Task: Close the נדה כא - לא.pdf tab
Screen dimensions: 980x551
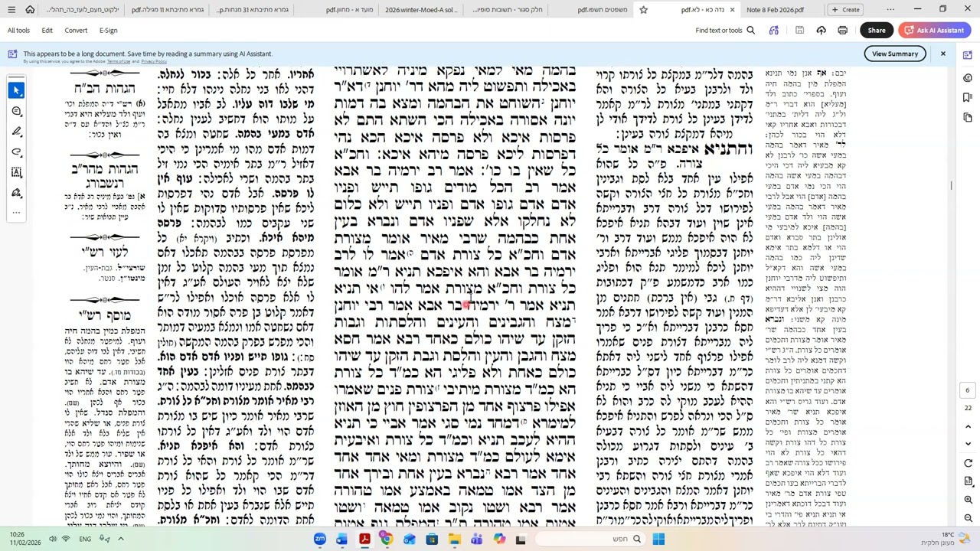Action: [x=732, y=10]
